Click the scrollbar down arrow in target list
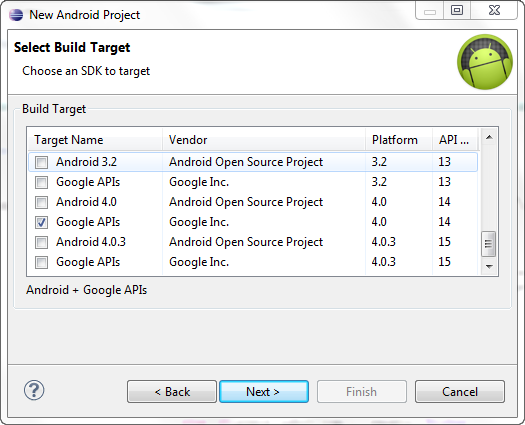 [489, 267]
